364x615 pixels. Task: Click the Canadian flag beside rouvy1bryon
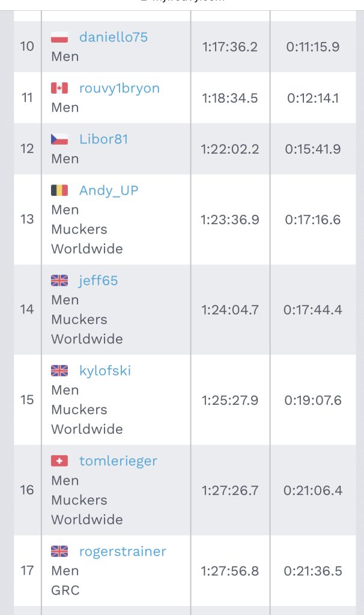[59, 88]
